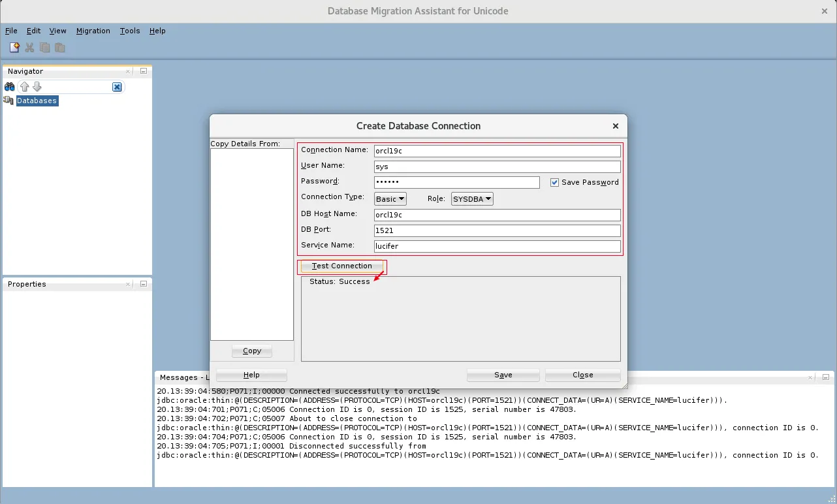Image resolution: width=837 pixels, height=504 pixels.
Task: Click the Cut scissors toolbar icon
Action: 29,48
